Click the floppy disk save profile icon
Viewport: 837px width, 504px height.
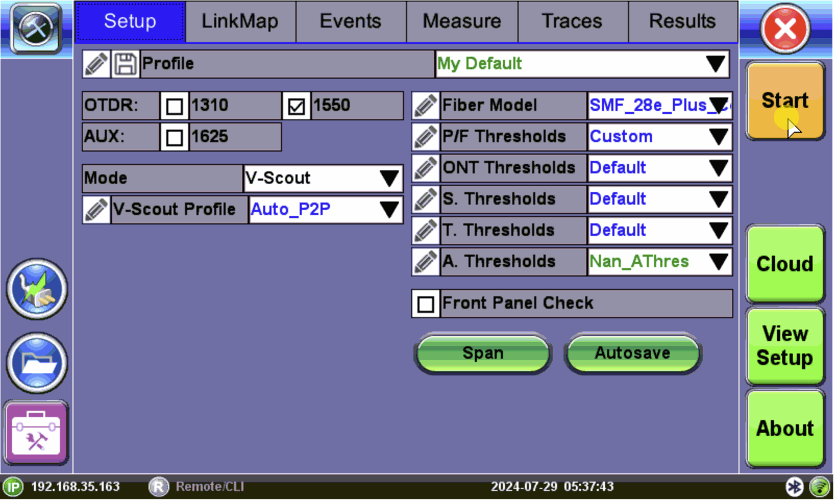[126, 64]
